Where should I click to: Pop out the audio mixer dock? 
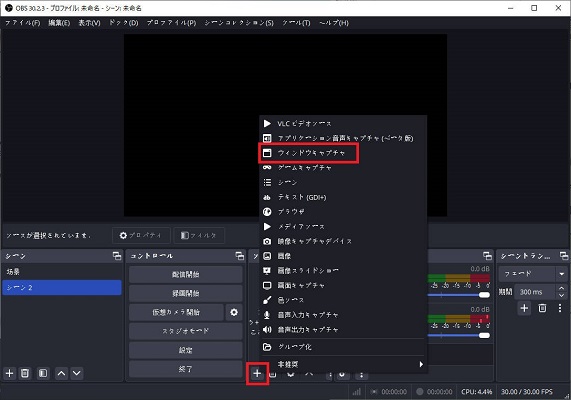tap(487, 256)
